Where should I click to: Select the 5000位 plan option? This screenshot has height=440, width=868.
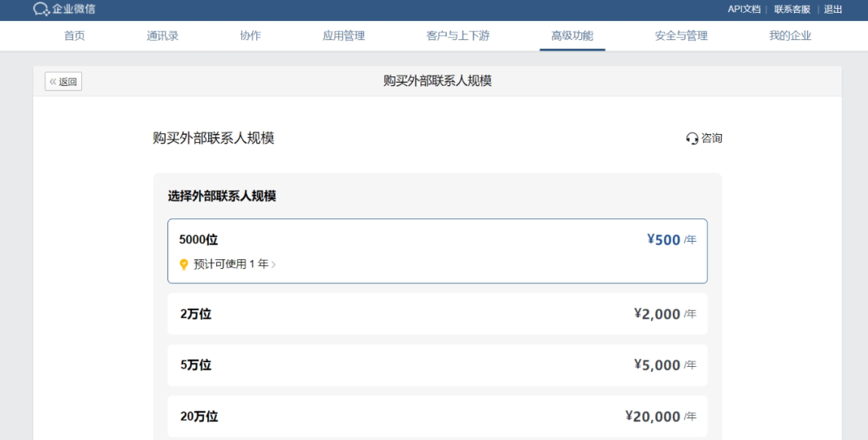[x=437, y=251]
